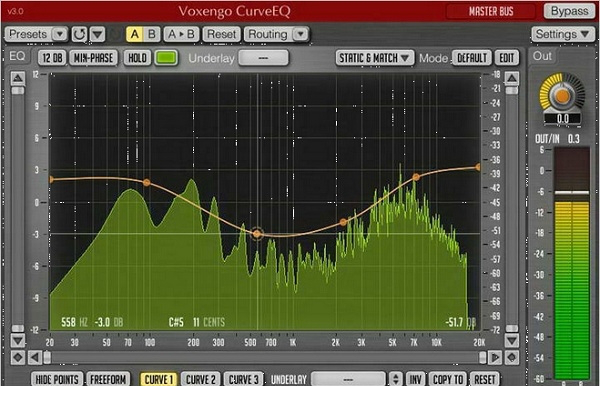Expand the Routing dropdown arrow
600x401 pixels.
pyautogui.click(x=301, y=34)
